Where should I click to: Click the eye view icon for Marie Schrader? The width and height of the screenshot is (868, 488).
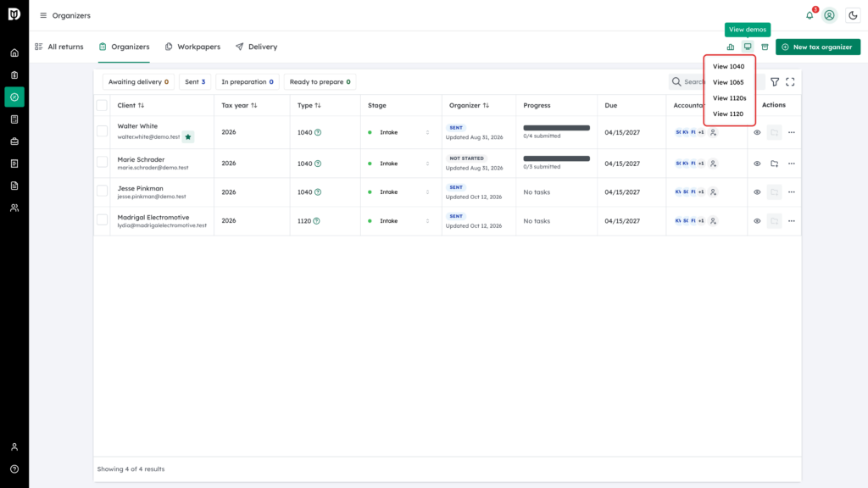click(757, 164)
